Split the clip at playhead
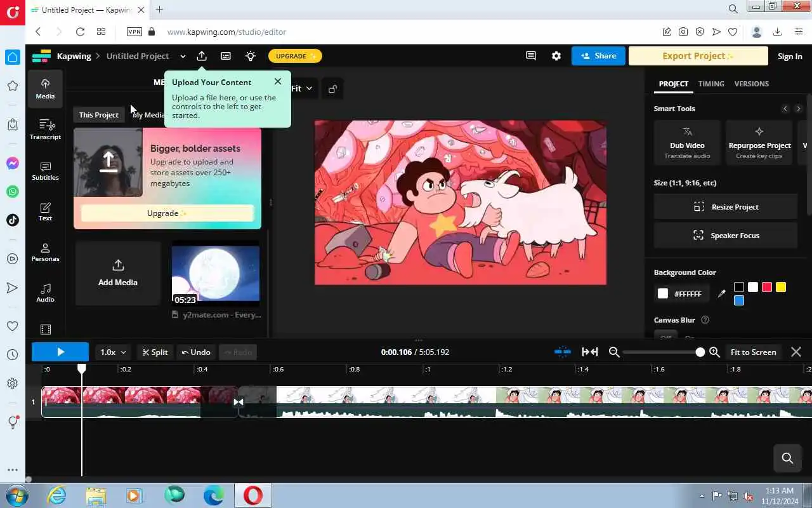812x508 pixels. 155,352
